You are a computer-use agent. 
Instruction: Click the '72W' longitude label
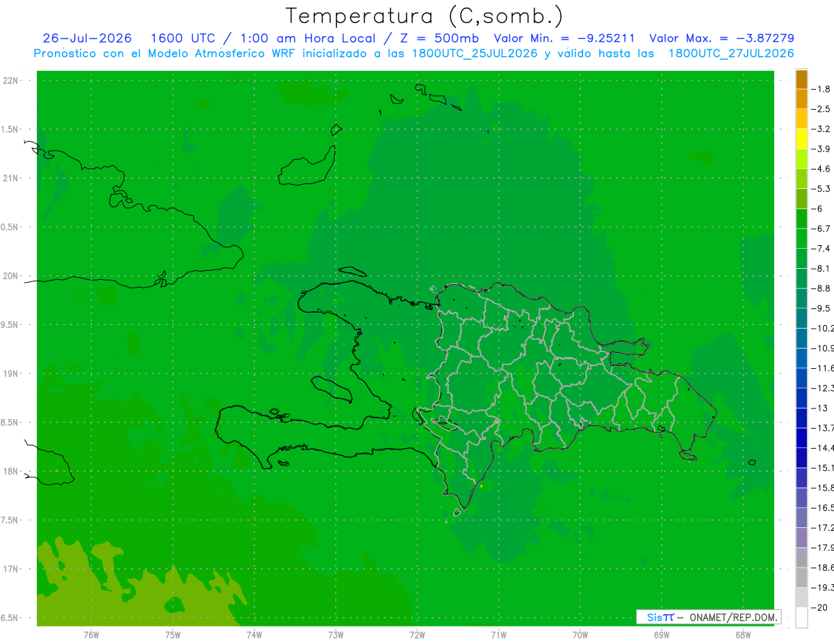(417, 634)
